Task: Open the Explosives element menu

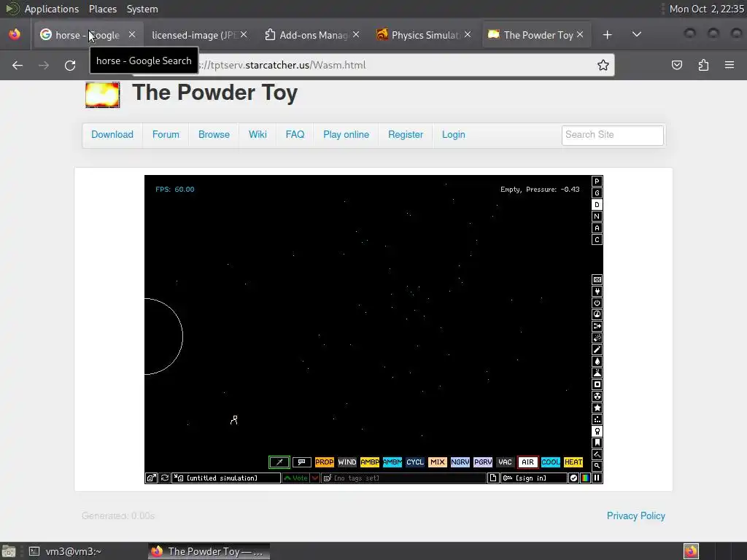Action: click(597, 338)
